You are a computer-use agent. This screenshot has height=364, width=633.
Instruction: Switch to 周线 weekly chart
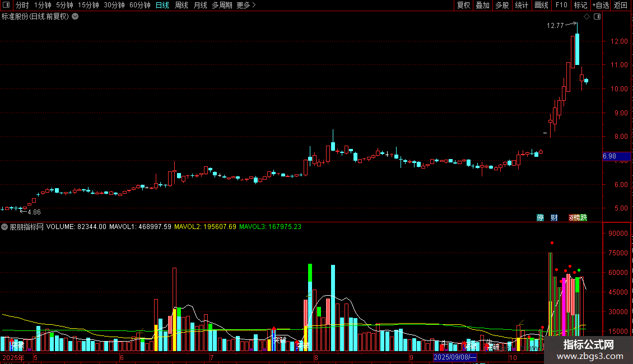(x=181, y=5)
